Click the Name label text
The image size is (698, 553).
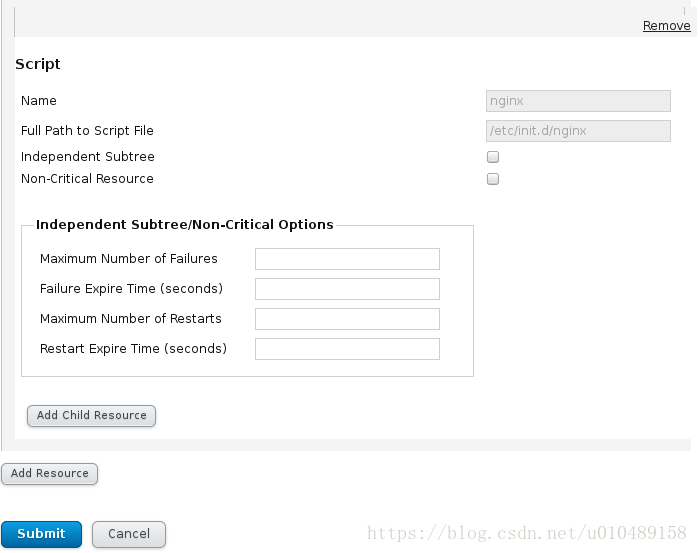tap(39, 101)
